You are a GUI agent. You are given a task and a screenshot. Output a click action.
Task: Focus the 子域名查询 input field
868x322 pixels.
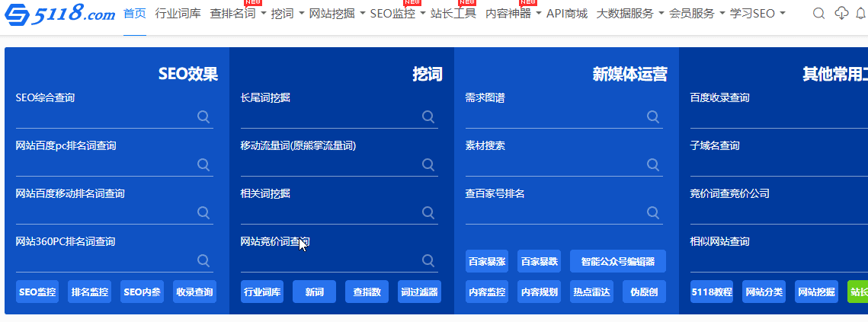pos(779,165)
